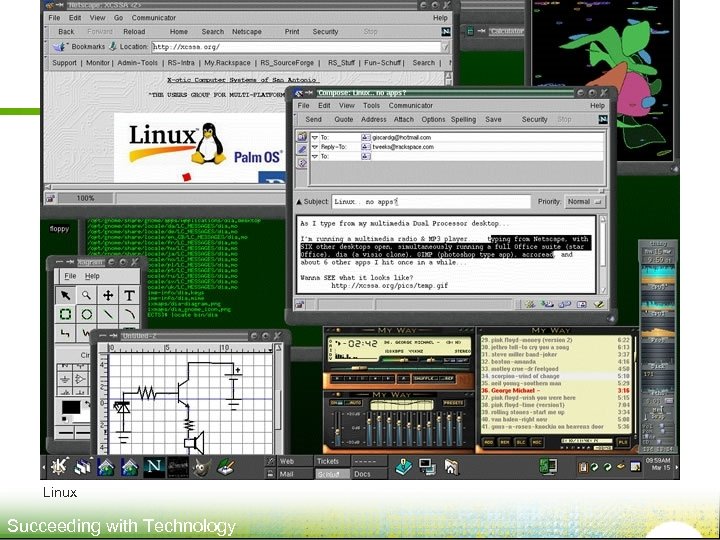Open Help menu in Compose window
720x540 pixels.
coord(597,106)
